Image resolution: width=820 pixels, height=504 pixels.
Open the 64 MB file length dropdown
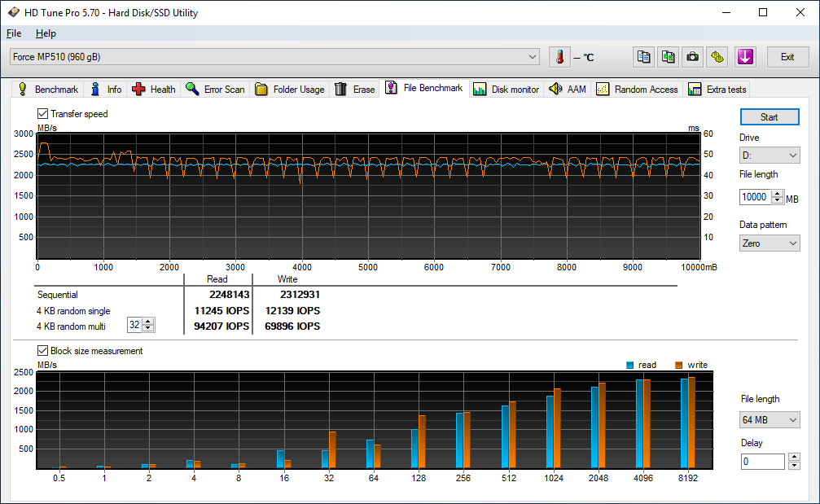tap(770, 420)
